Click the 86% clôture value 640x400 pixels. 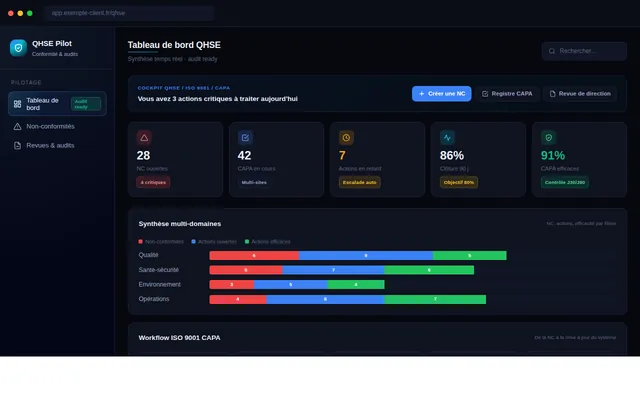(x=452, y=156)
